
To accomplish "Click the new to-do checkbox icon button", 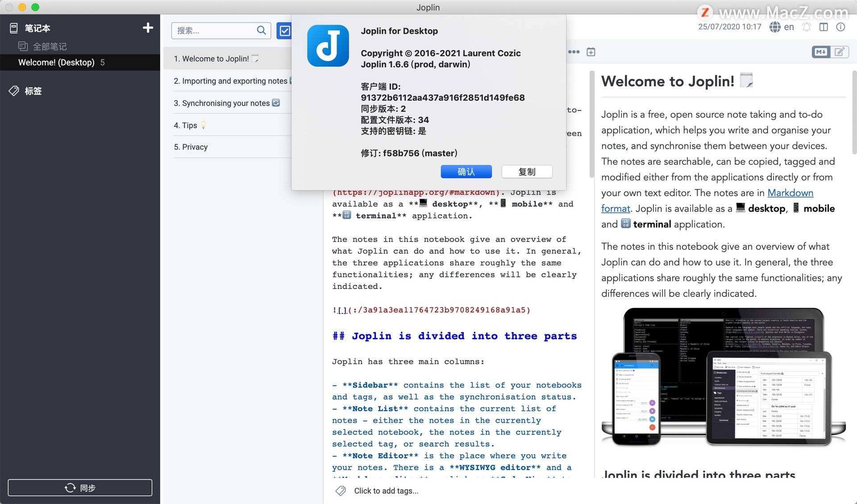I will [x=284, y=30].
